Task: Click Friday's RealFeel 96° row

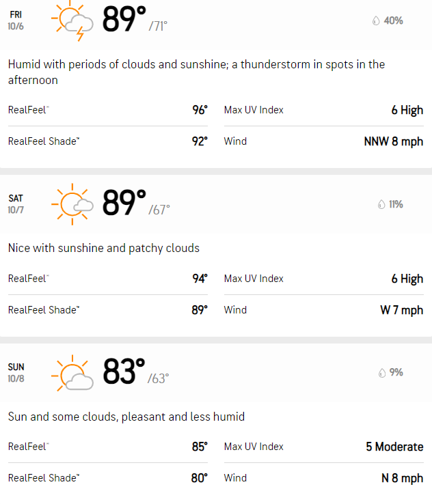Action: click(x=108, y=110)
